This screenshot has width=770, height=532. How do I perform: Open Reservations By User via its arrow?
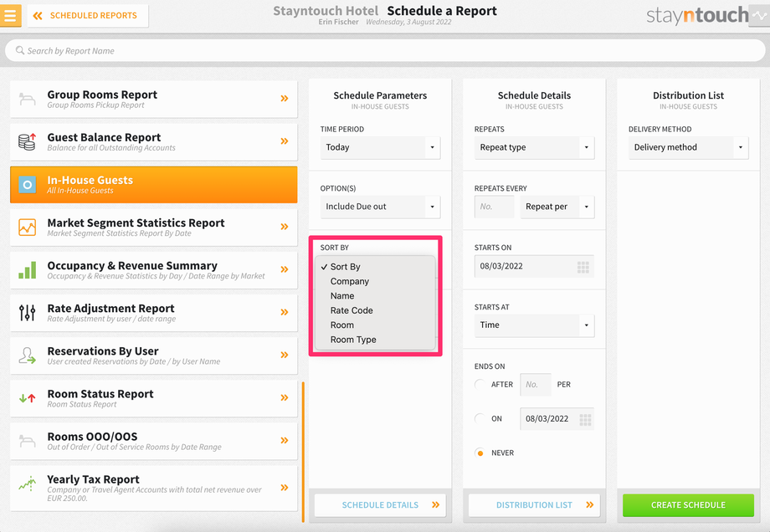[x=285, y=355]
